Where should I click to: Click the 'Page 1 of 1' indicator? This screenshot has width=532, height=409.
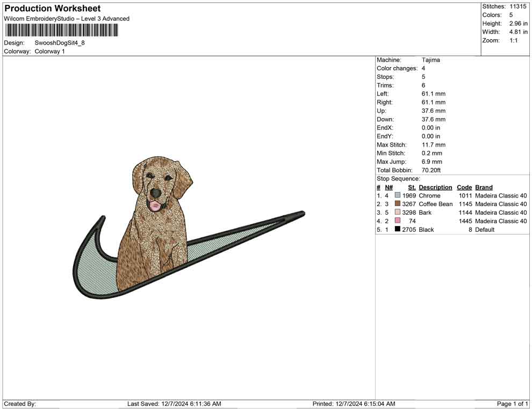click(x=512, y=404)
